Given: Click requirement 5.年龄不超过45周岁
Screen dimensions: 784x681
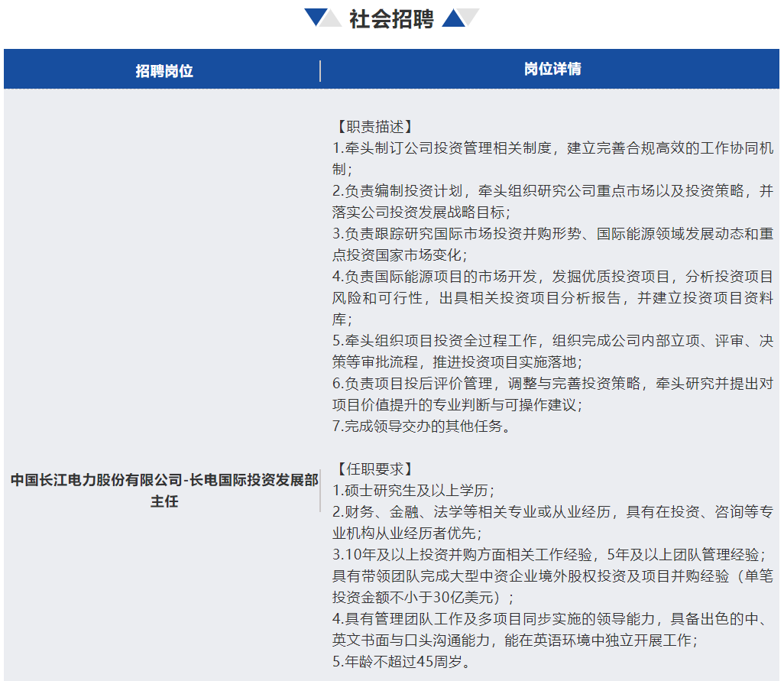Looking at the screenshot, I should [x=401, y=661].
